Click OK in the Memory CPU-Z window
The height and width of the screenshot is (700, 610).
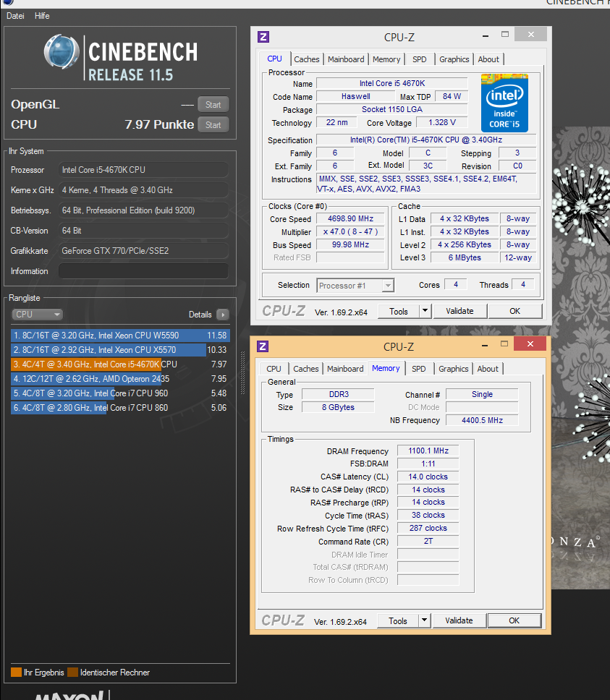(x=514, y=620)
